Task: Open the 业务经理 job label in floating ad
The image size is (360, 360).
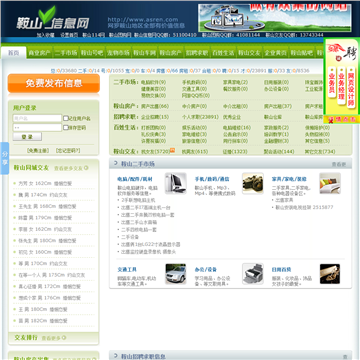Action: [341, 86]
